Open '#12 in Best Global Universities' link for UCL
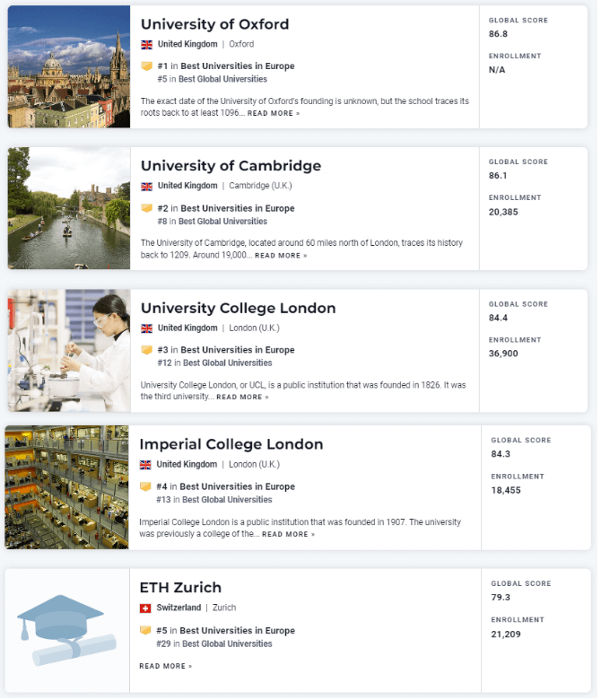 click(214, 363)
